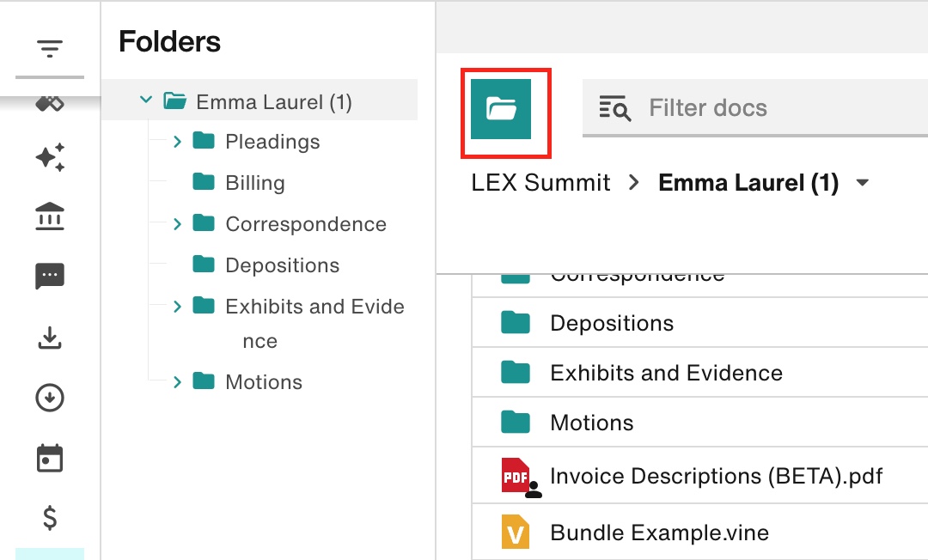
Task: Click Emma Laurel (1) breadcrumb label
Action: pyautogui.click(x=748, y=183)
